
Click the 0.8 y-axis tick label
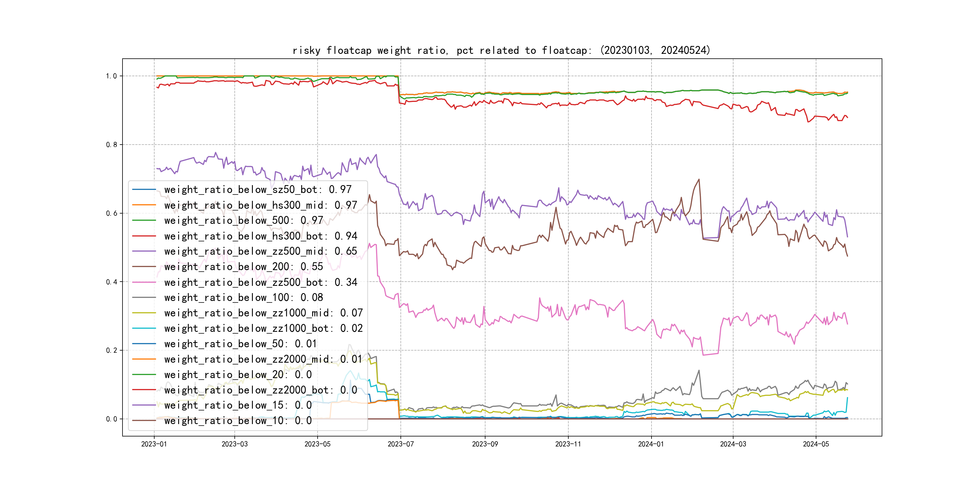point(112,145)
